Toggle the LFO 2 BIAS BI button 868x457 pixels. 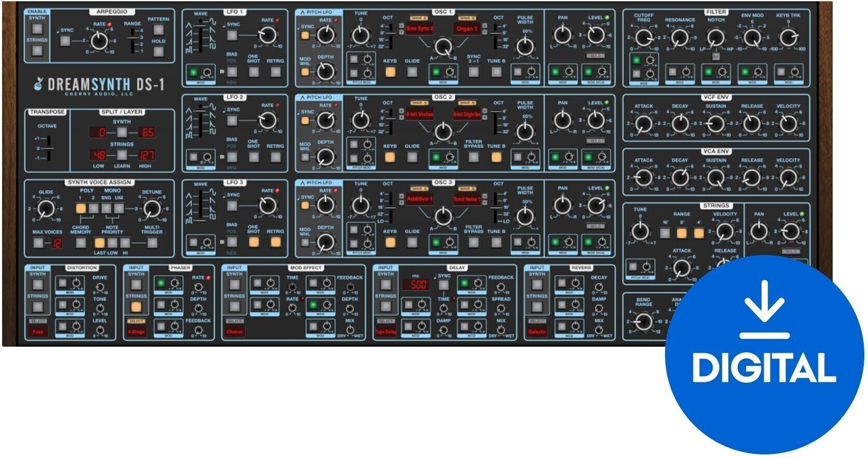pyautogui.click(x=232, y=156)
